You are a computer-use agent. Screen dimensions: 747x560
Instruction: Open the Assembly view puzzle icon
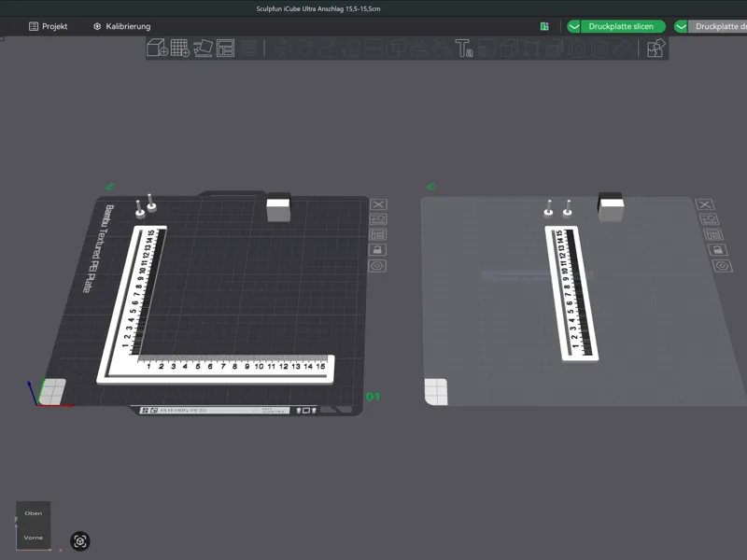coord(656,48)
